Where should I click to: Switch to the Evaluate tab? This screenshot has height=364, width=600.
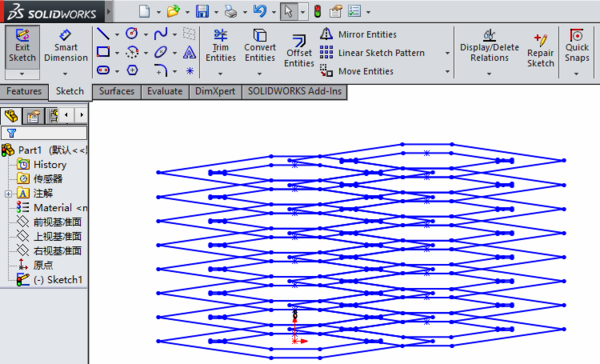tap(165, 91)
